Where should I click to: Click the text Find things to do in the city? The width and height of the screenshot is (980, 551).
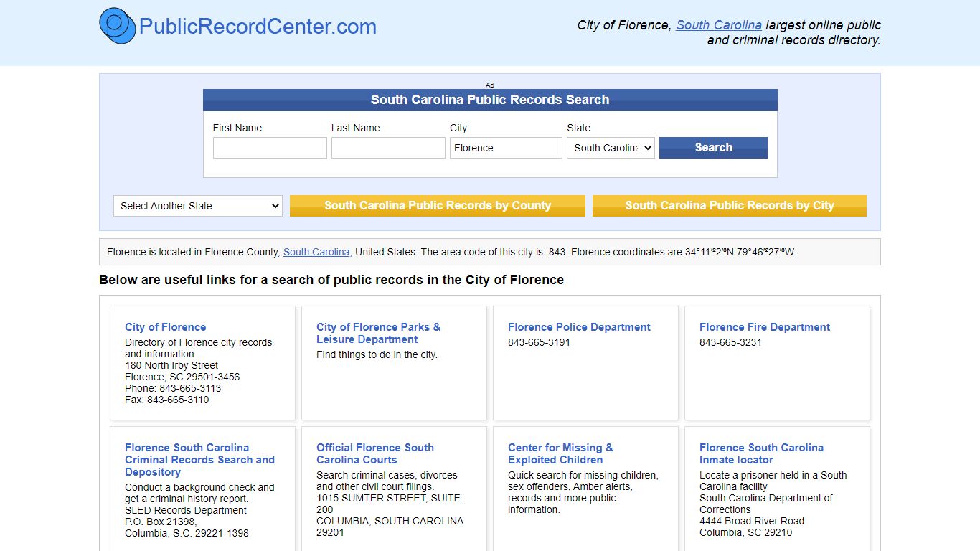click(x=377, y=354)
